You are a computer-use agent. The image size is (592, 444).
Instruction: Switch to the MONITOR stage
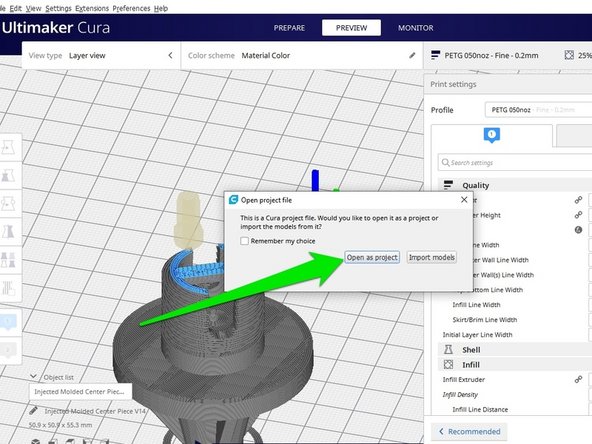[x=416, y=28]
